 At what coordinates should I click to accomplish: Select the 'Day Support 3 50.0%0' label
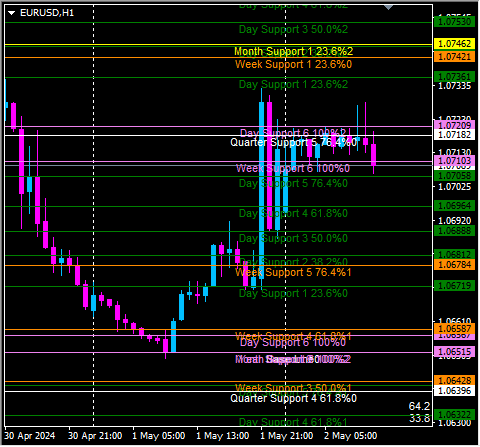(293, 238)
